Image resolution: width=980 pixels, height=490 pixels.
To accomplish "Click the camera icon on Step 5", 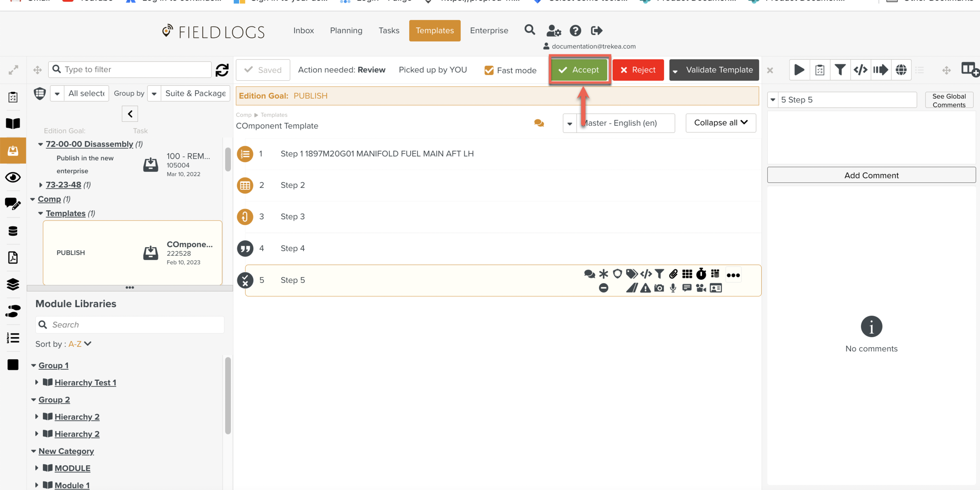I will [x=659, y=288].
